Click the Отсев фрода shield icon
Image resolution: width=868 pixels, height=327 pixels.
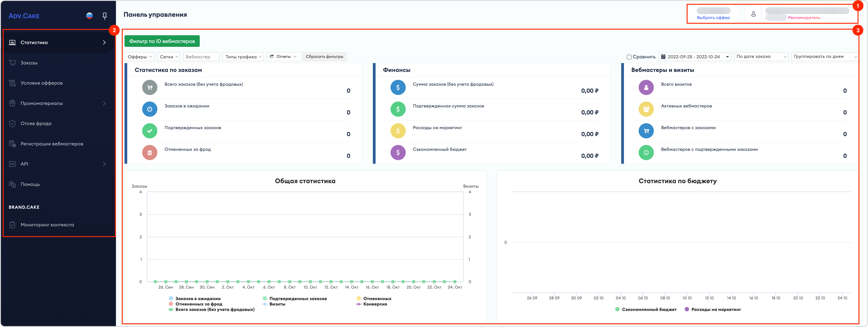(12, 123)
